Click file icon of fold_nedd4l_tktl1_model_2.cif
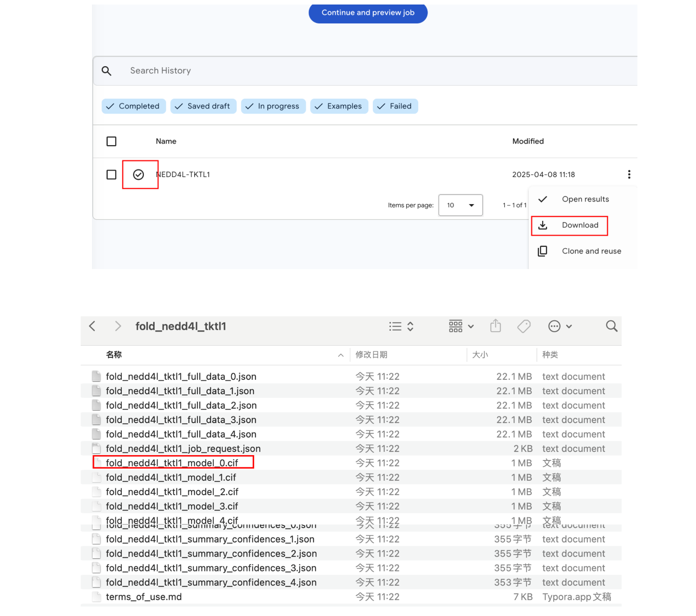Viewport: 696px width, 616px height. tap(96, 492)
